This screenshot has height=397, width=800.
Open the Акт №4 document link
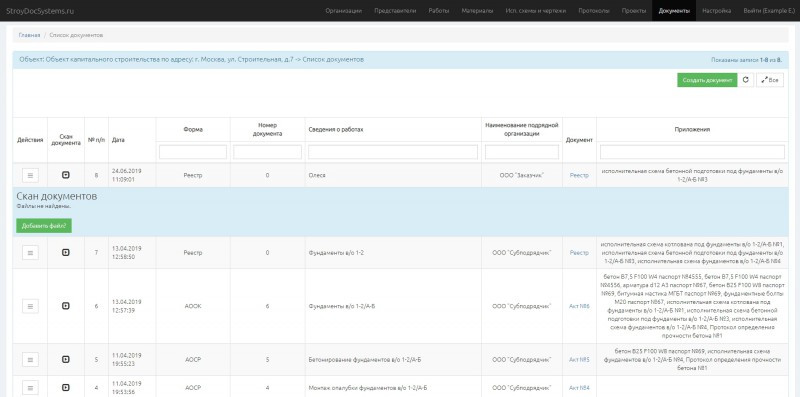579,388
